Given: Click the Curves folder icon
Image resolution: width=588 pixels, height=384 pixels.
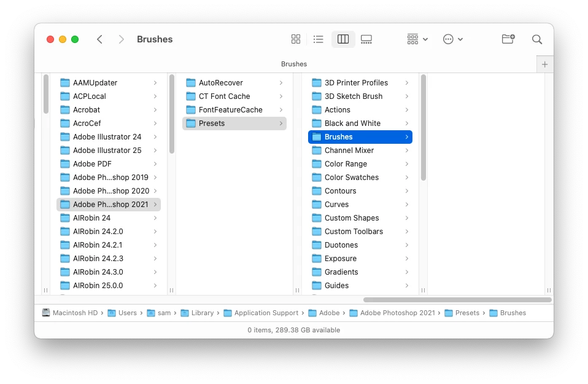Looking at the screenshot, I should click(317, 204).
